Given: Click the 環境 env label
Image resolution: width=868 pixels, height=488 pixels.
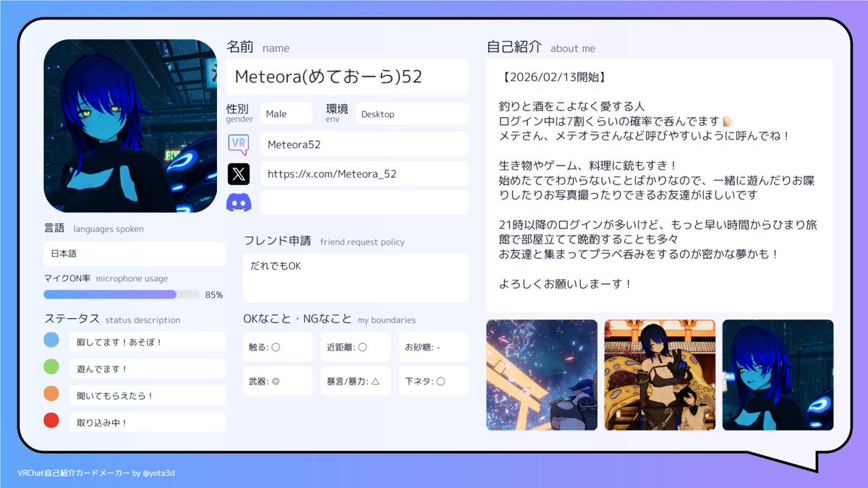Looking at the screenshot, I should [337, 113].
